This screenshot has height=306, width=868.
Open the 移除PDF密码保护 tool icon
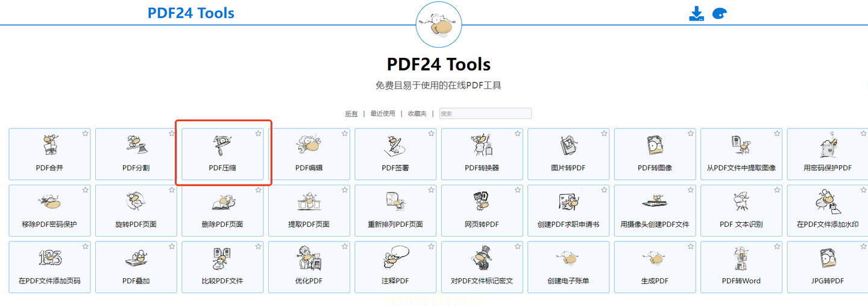click(49, 202)
